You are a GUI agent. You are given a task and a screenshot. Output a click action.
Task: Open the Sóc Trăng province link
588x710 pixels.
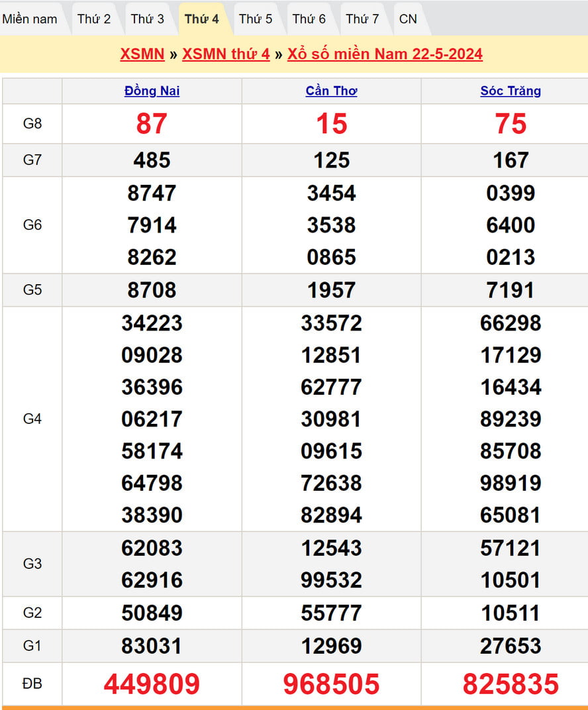[x=511, y=91]
